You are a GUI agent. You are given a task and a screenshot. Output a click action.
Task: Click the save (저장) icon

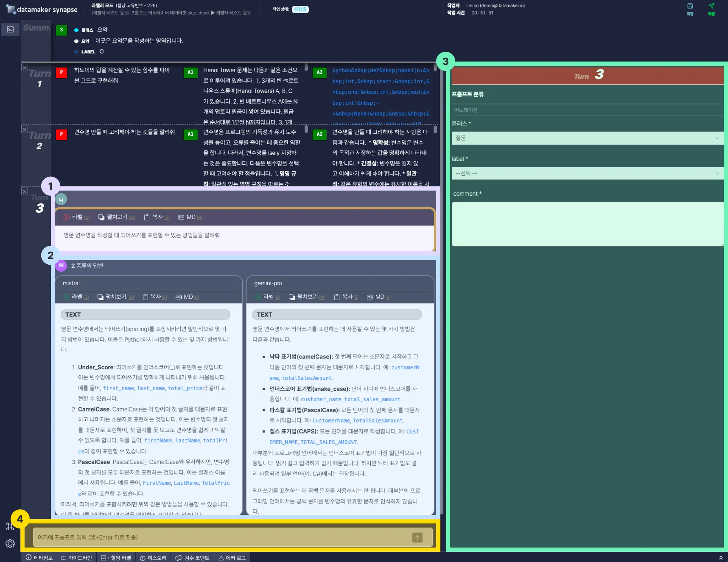[690, 6]
